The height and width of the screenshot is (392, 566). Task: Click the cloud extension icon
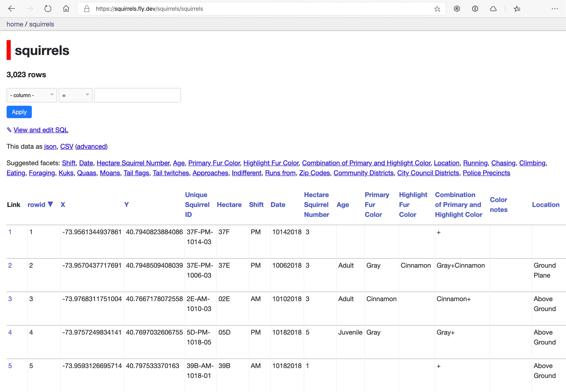pyautogui.click(x=493, y=9)
